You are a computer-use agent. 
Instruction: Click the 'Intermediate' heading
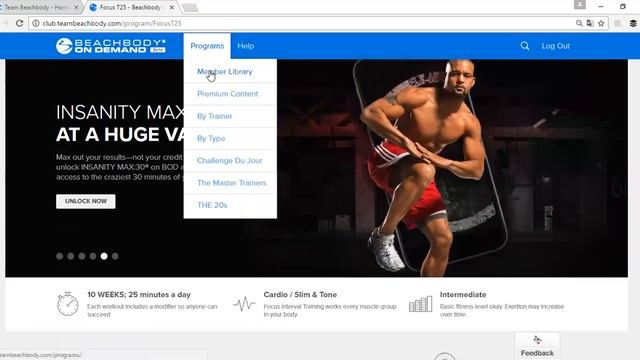point(463,295)
